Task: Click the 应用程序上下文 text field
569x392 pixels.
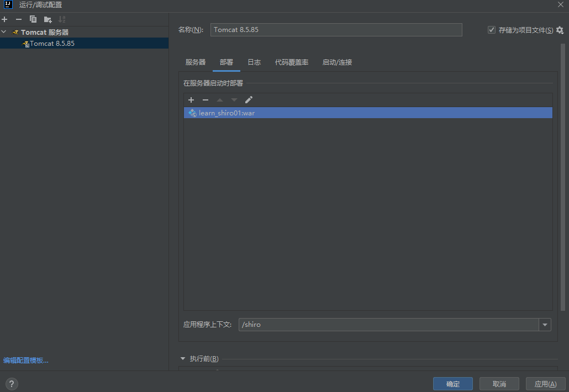Action: [x=389, y=325]
